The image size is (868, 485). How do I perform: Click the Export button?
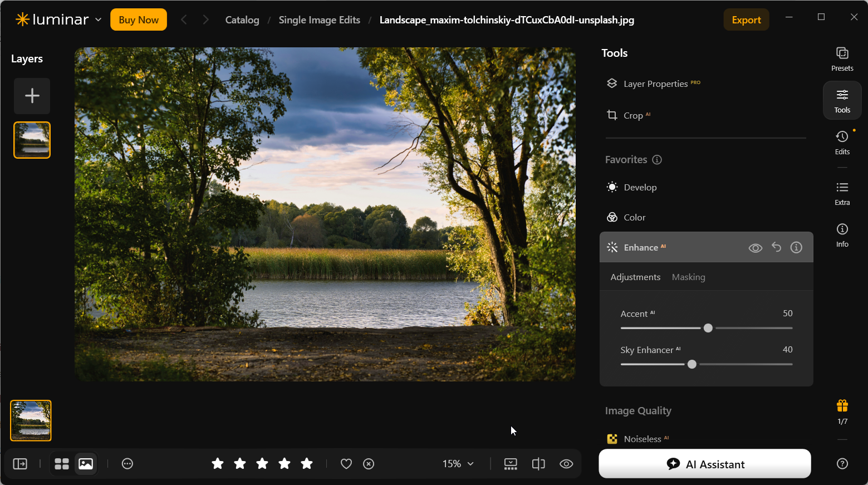click(x=746, y=20)
